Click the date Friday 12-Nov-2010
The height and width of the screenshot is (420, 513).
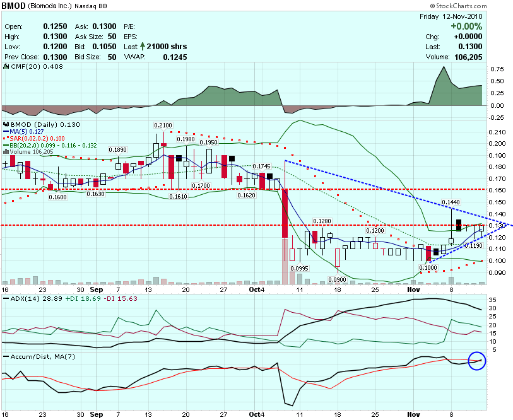(x=451, y=16)
